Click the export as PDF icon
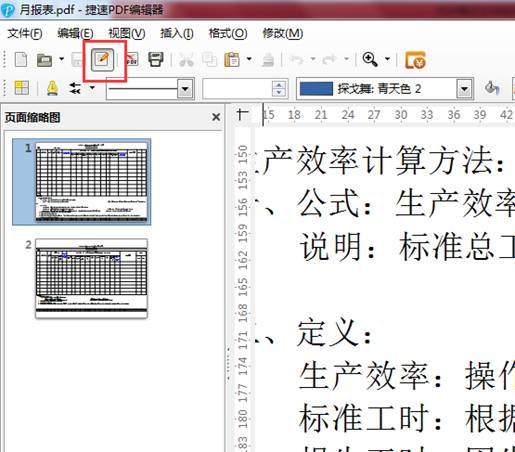Viewport: 515px width, 452px height. tap(132, 60)
